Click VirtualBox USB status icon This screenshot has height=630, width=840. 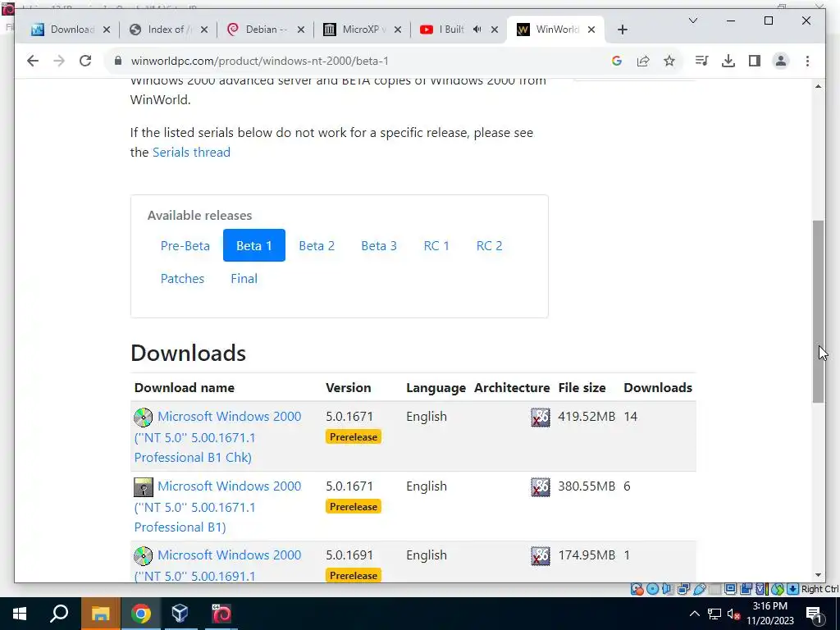(x=699, y=589)
